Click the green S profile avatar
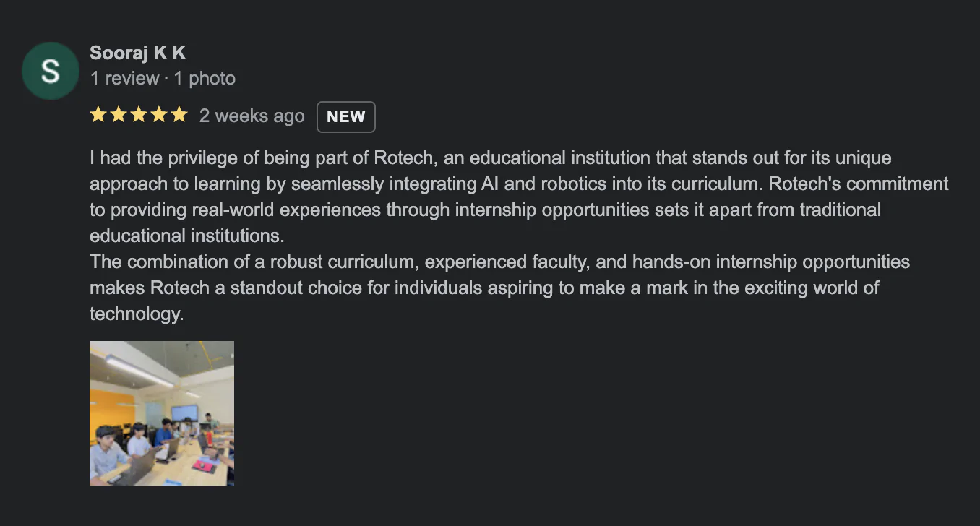Viewport: 980px width, 526px height. 50,71
